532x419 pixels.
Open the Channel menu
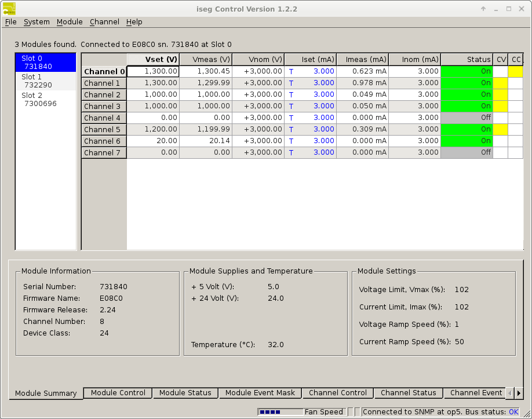[x=104, y=22]
